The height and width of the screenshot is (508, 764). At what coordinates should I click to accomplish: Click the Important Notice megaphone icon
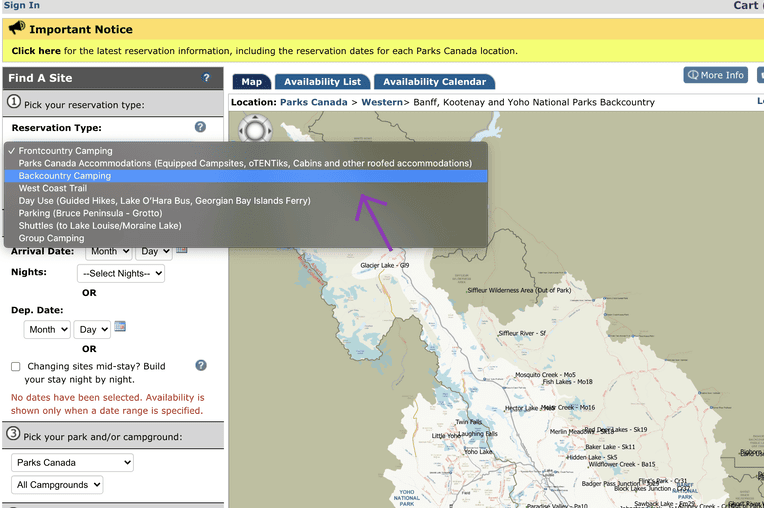click(17, 29)
